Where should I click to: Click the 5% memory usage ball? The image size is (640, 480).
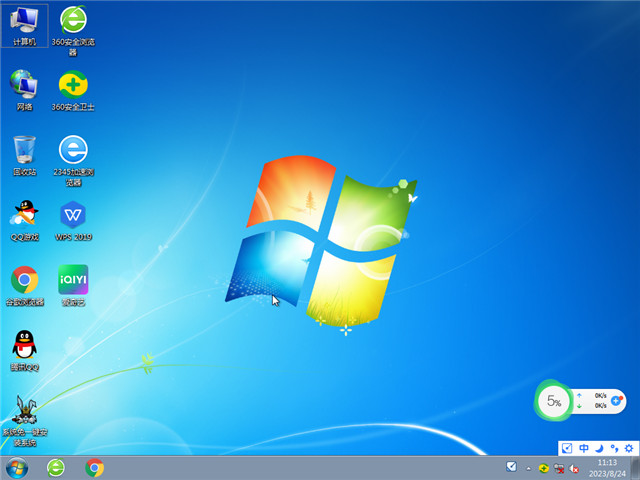pos(553,401)
